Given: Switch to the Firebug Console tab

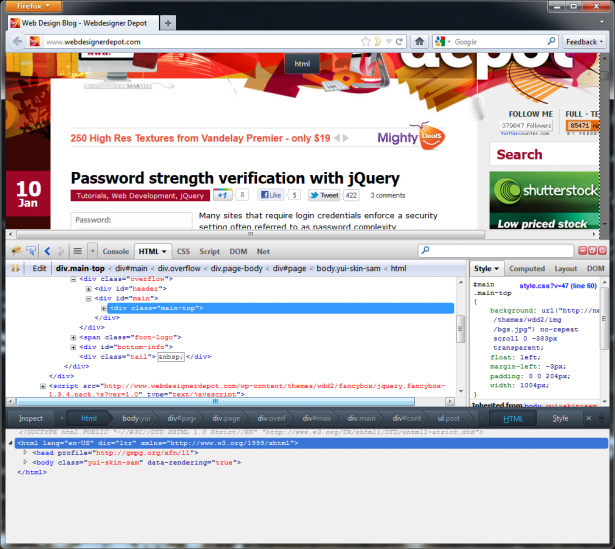Looking at the screenshot, I should coord(116,251).
